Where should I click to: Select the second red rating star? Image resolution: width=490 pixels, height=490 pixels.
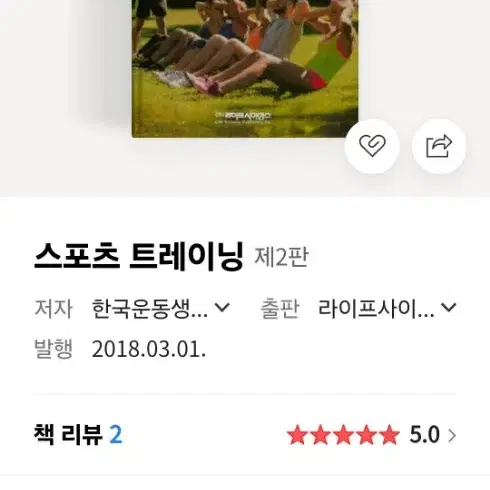(320, 435)
